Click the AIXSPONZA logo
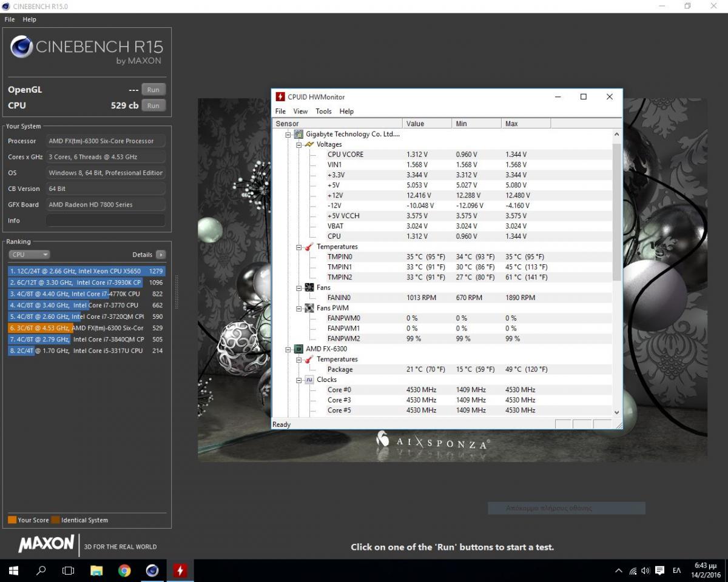The width and height of the screenshot is (728, 582). pos(432,441)
